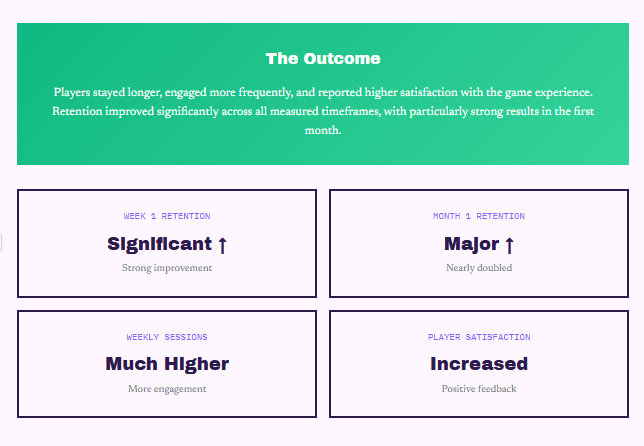The height and width of the screenshot is (446, 644).
Task: Click the 'Strong improvement' caption
Action: tap(167, 268)
